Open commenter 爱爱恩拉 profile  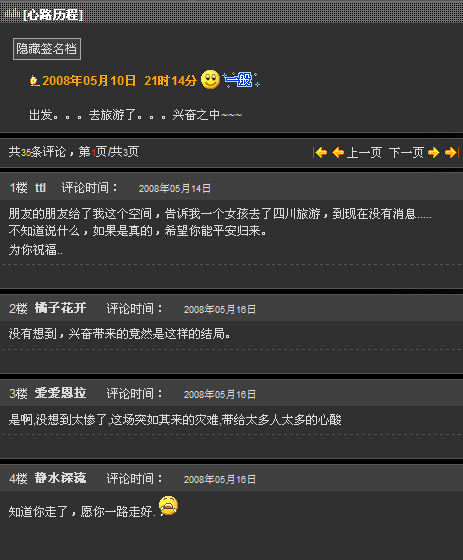(x=60, y=393)
